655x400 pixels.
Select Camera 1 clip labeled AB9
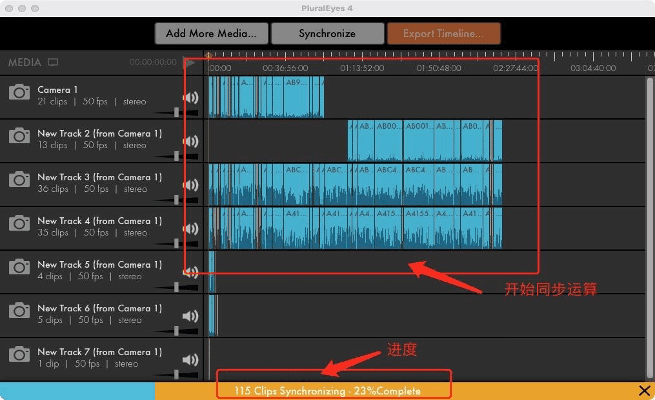(297, 97)
